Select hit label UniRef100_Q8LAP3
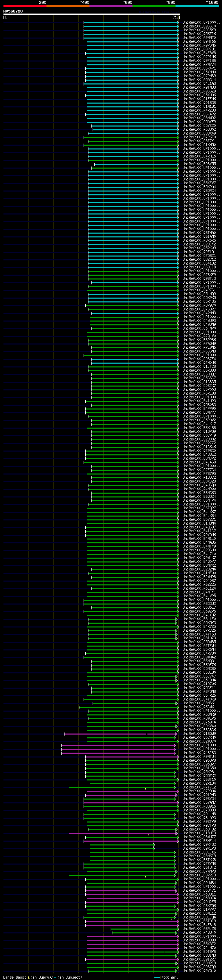Viewport: 222px width, 980px height. [199, 818]
